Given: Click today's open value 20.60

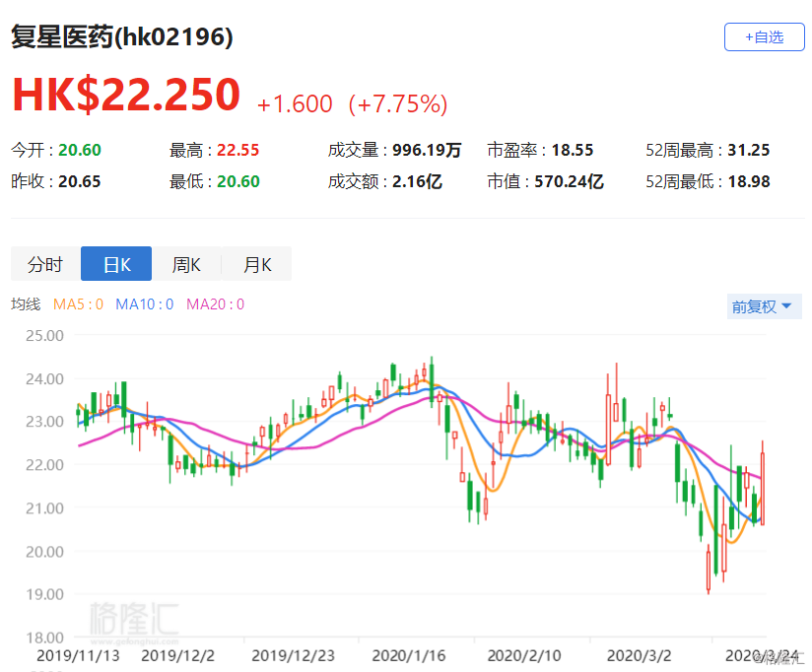Looking at the screenshot, I should tap(80, 150).
